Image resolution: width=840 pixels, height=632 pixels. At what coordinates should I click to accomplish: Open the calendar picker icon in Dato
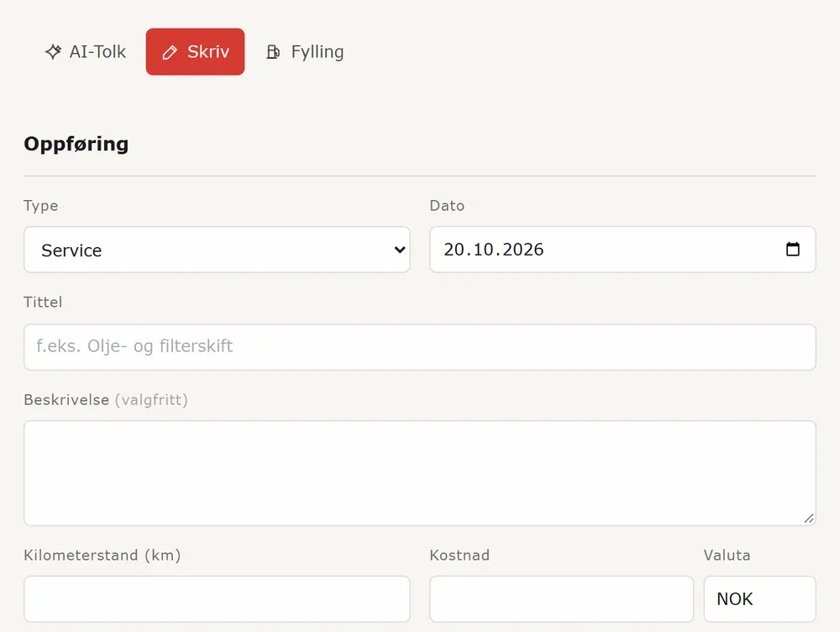793,250
